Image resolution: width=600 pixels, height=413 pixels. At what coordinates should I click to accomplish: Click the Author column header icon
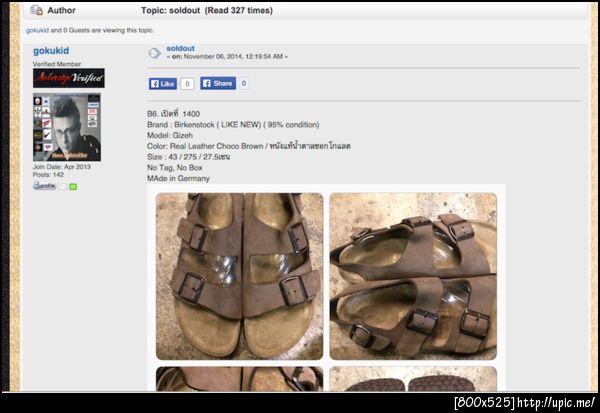click(36, 10)
